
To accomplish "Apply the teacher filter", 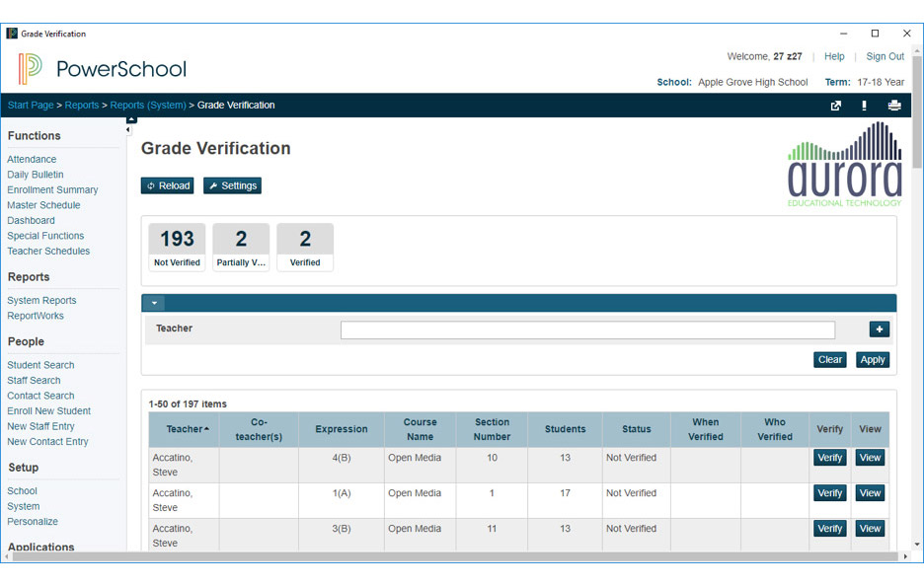I will [x=872, y=359].
